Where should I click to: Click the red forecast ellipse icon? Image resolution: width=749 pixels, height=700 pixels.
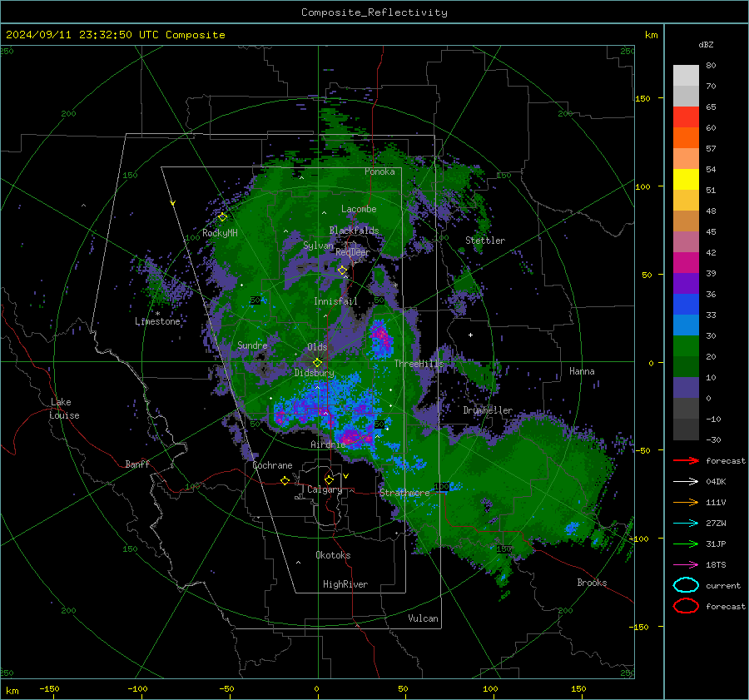click(686, 606)
